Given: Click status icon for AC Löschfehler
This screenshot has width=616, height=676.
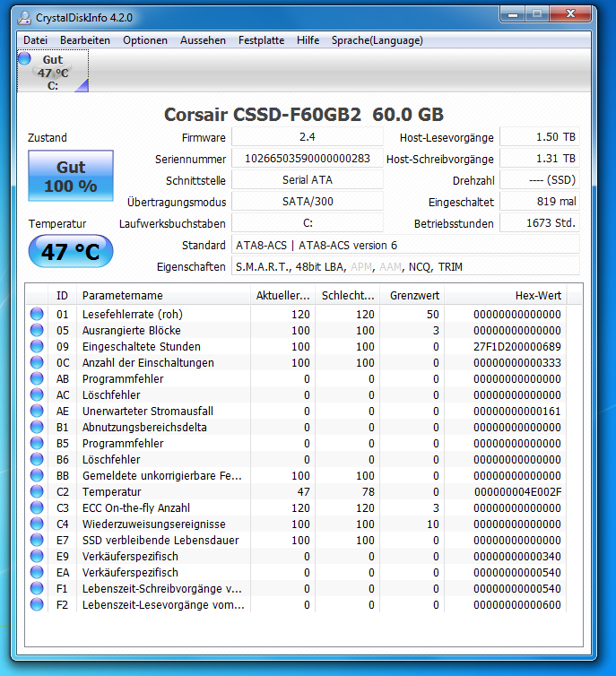Looking at the screenshot, I should pyautogui.click(x=37, y=394).
